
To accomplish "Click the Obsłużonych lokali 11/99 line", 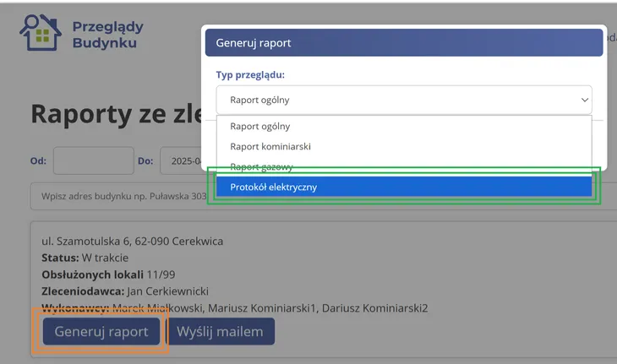I will point(108,274).
